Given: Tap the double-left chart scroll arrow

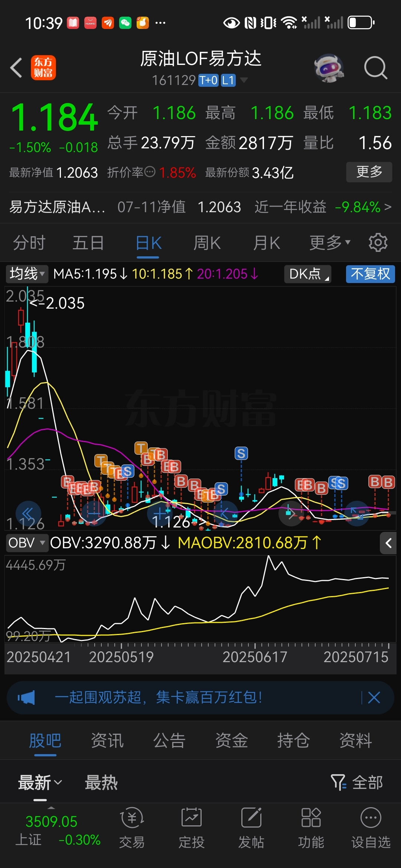Looking at the screenshot, I should coord(29,513).
